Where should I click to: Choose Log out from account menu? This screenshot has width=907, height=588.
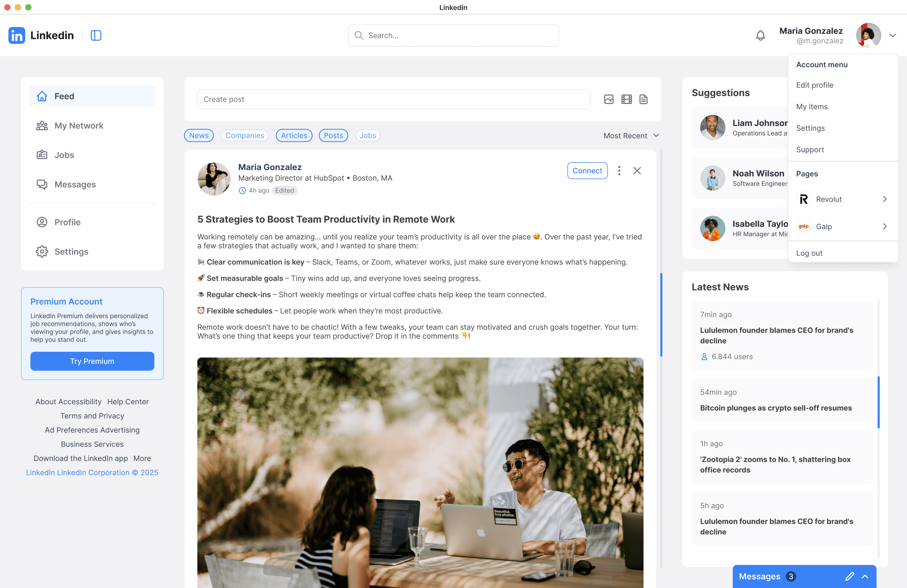pyautogui.click(x=809, y=253)
